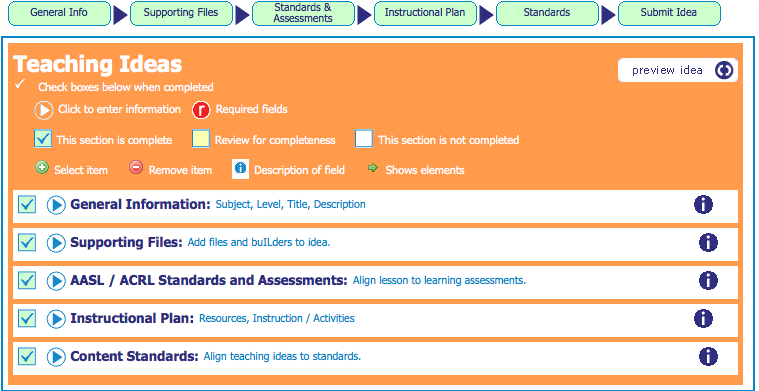Go to the Submit Idea step tab
This screenshot has height=391, width=759.
[669, 13]
